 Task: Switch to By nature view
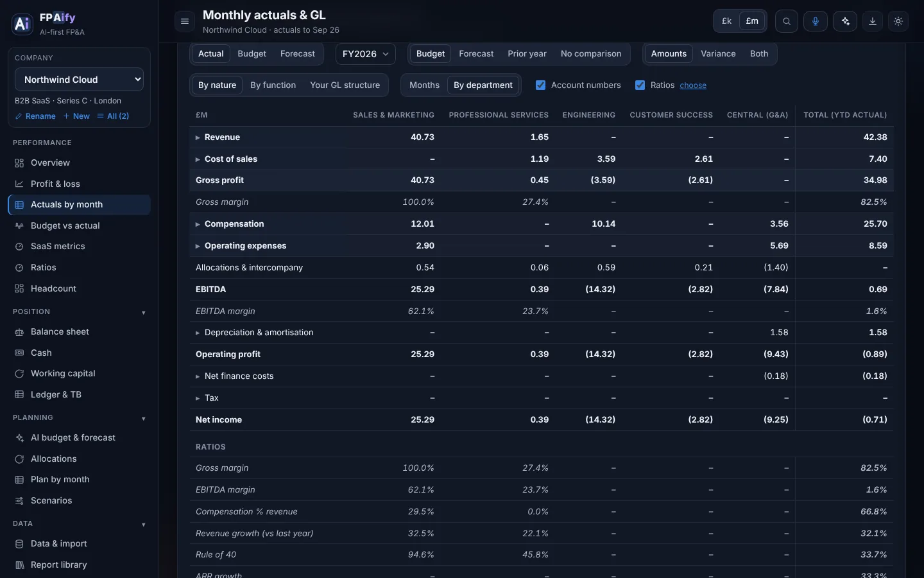click(x=217, y=85)
